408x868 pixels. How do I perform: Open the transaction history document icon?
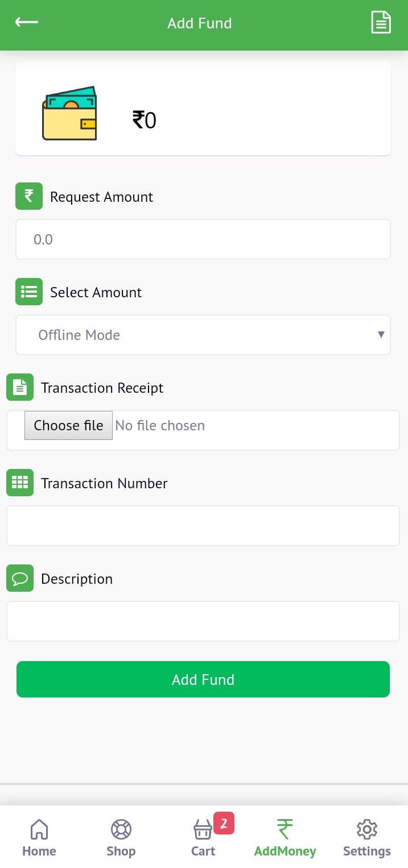(381, 23)
